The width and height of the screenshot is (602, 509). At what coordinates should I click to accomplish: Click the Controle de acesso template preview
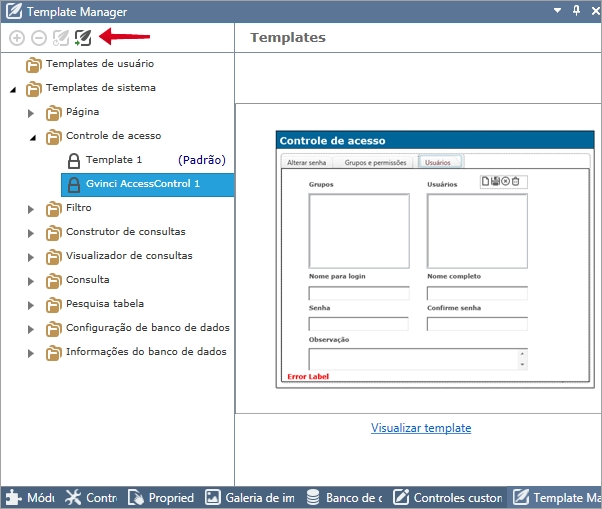[x=417, y=257]
